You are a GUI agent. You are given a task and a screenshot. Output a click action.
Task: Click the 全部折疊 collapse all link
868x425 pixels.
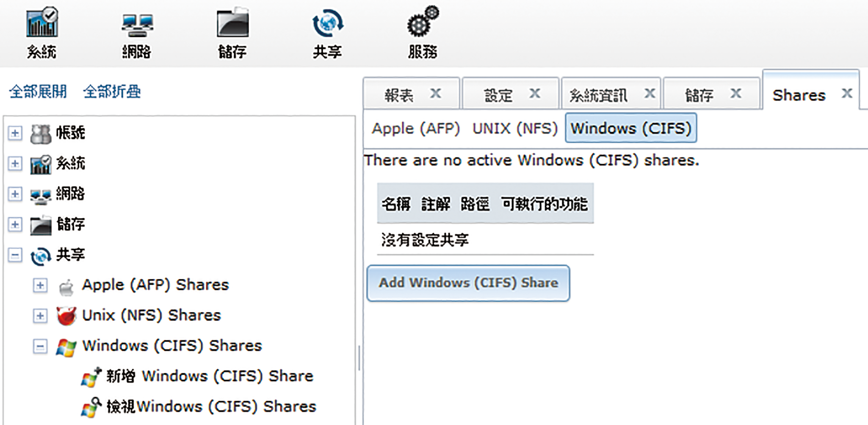click(x=112, y=92)
